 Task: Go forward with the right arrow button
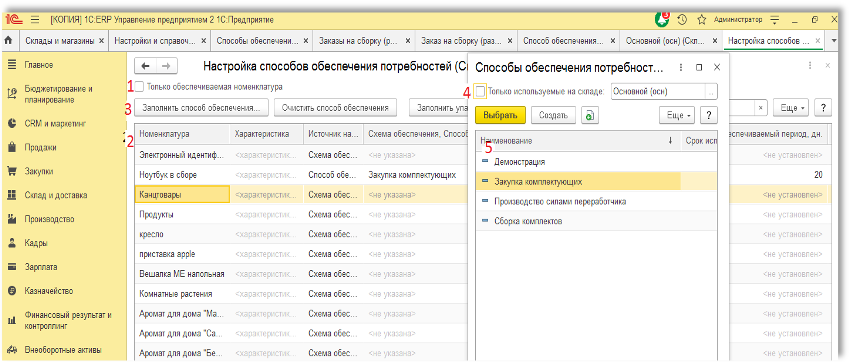click(x=166, y=66)
